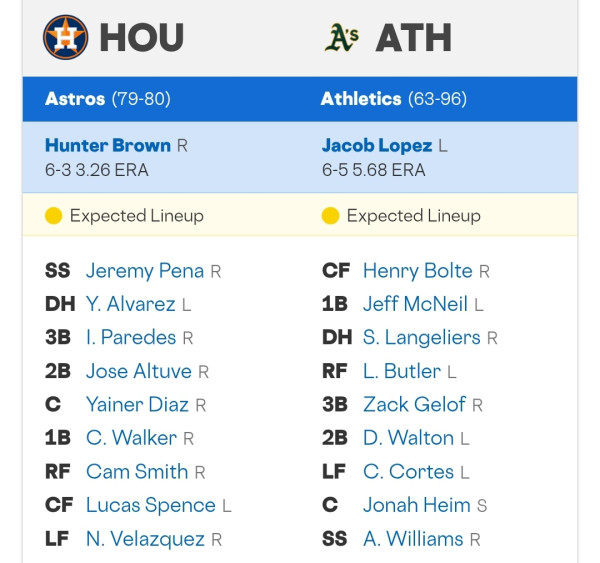
Task: Open Jacob Lopez's pitcher profile
Action: [x=377, y=145]
